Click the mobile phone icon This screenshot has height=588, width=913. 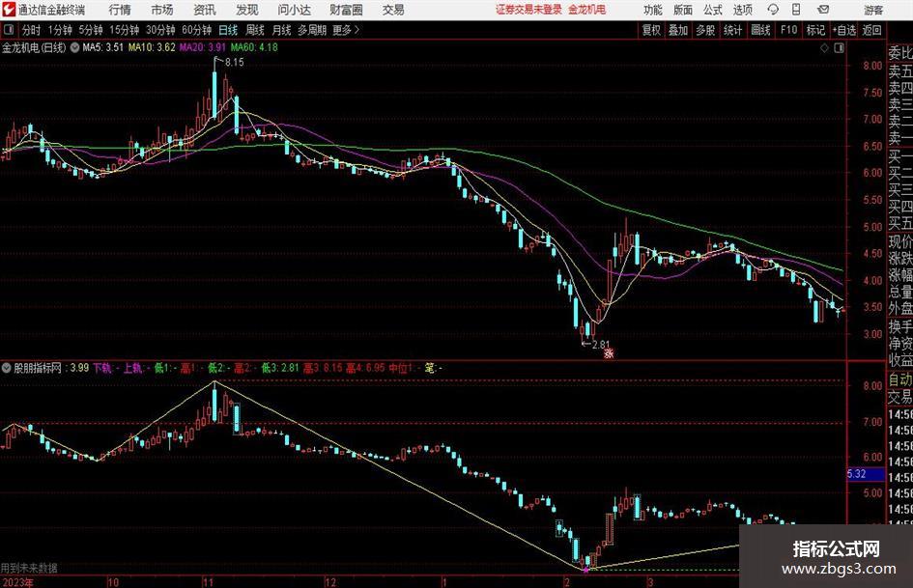pos(796,10)
